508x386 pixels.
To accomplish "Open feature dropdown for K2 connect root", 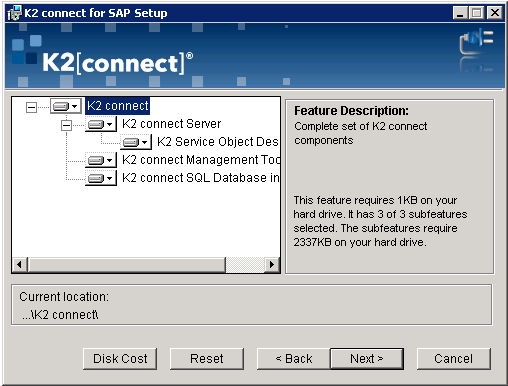I will [66, 106].
